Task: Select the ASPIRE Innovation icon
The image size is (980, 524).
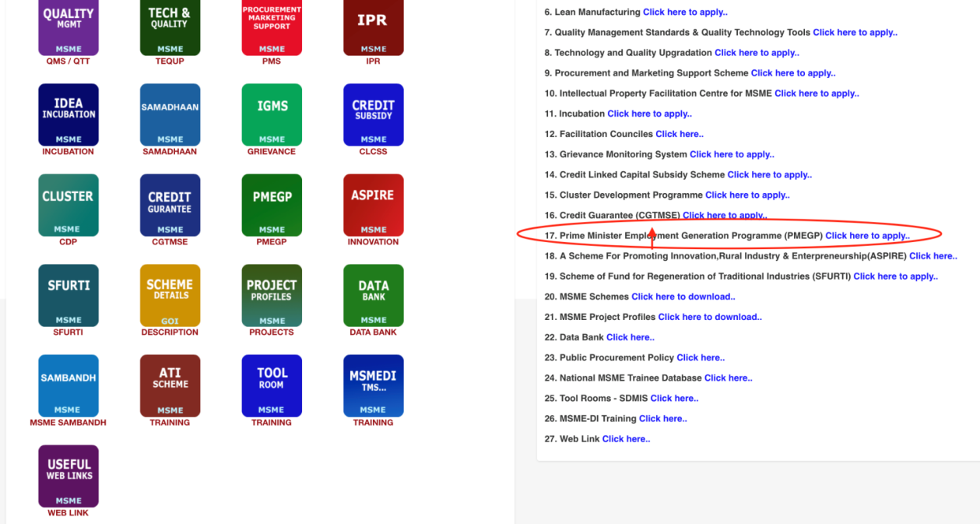Action: (x=373, y=206)
